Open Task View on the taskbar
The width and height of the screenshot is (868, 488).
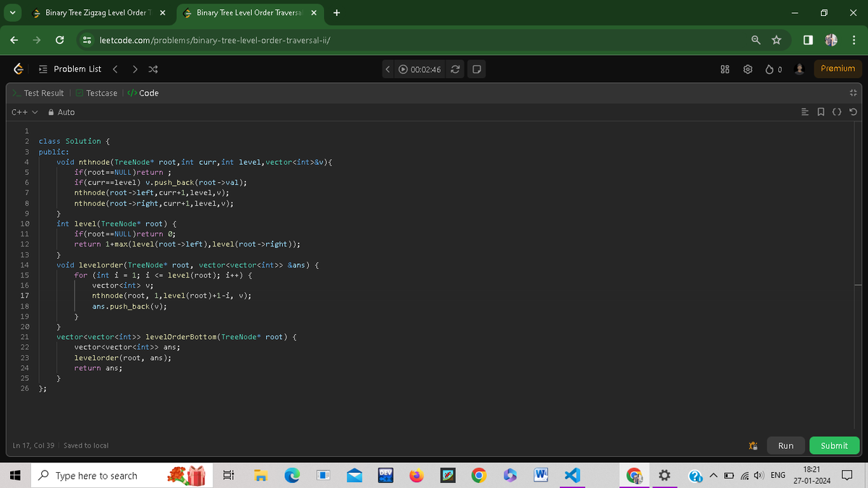click(228, 476)
